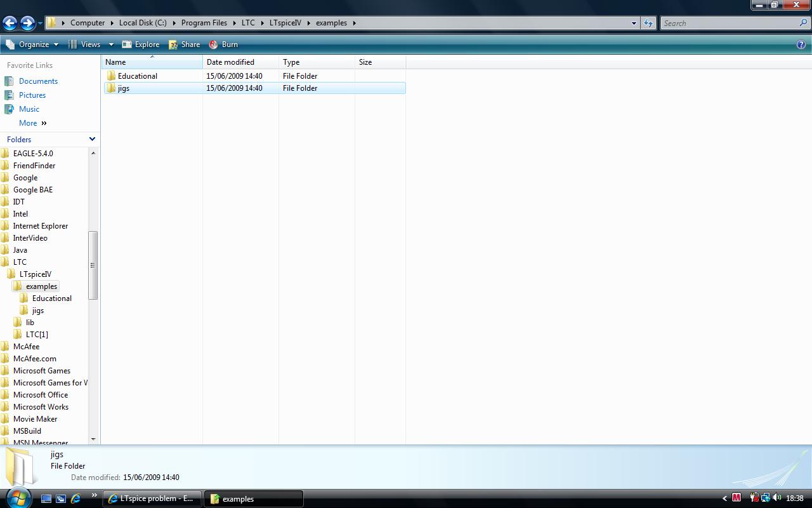812x508 pixels.
Task: Click LTC in the address breadcrumb
Action: pyautogui.click(x=248, y=23)
